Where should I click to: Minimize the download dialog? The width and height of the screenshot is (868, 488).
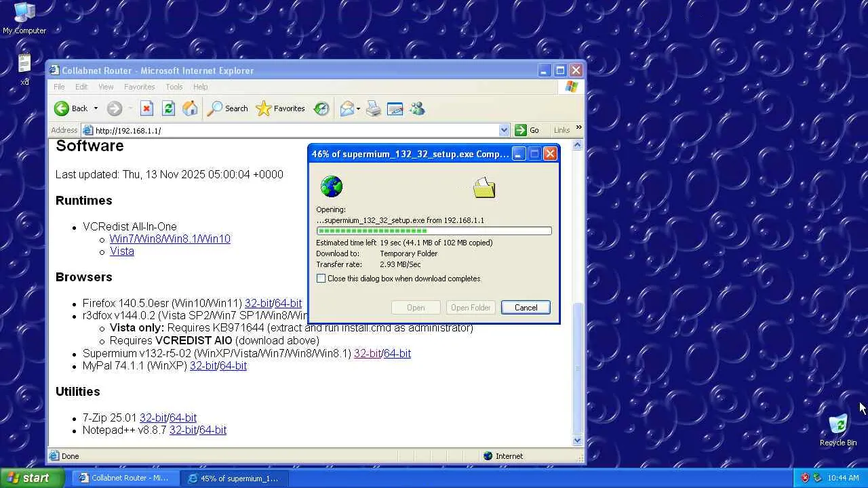coord(518,154)
